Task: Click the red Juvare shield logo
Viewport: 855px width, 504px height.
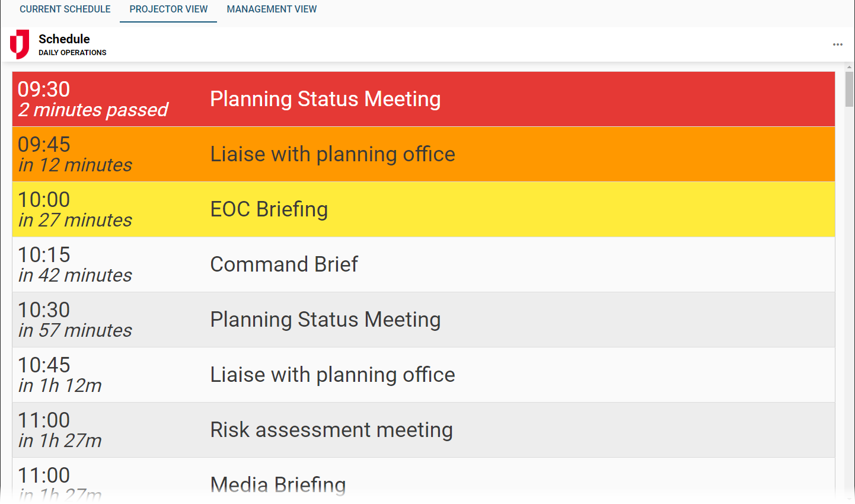Action: pyautogui.click(x=20, y=44)
